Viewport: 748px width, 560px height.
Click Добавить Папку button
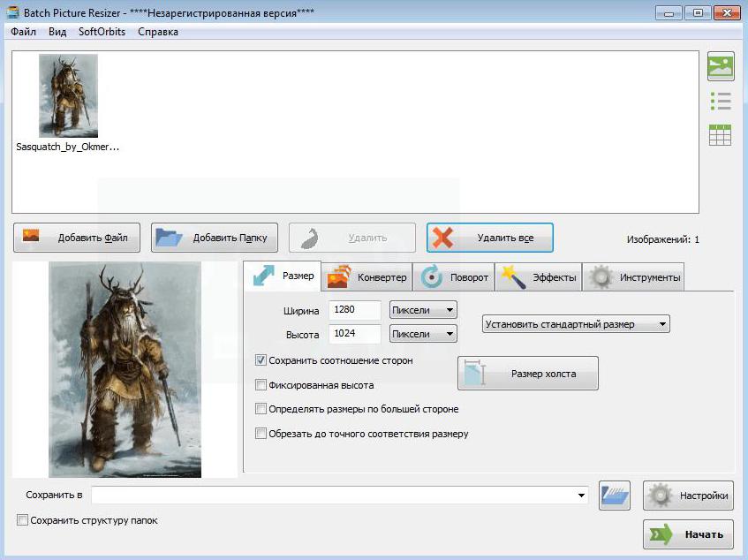[215, 238]
